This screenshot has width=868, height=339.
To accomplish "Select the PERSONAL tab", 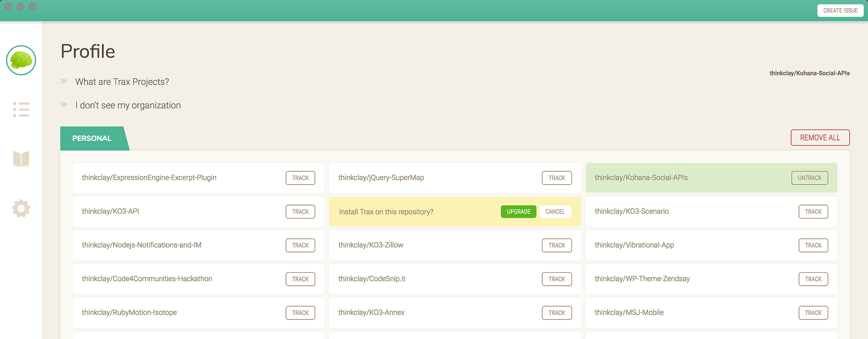I will point(94,138).
